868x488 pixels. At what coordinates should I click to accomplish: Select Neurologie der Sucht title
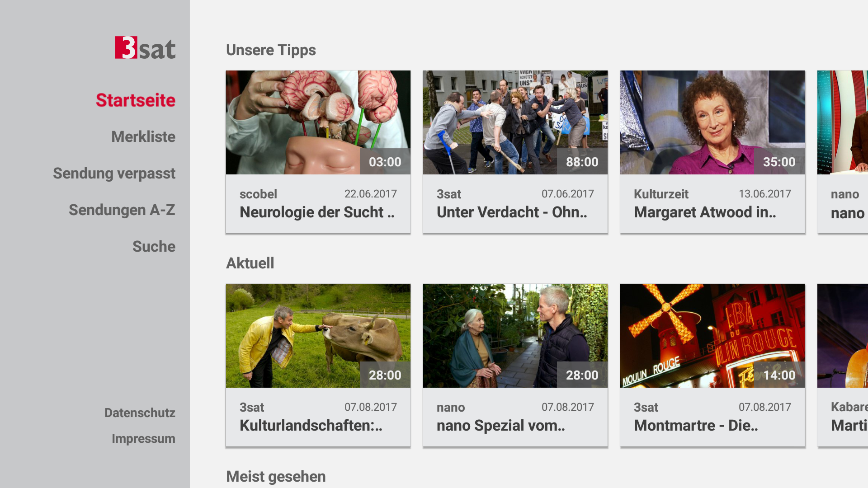[317, 212]
